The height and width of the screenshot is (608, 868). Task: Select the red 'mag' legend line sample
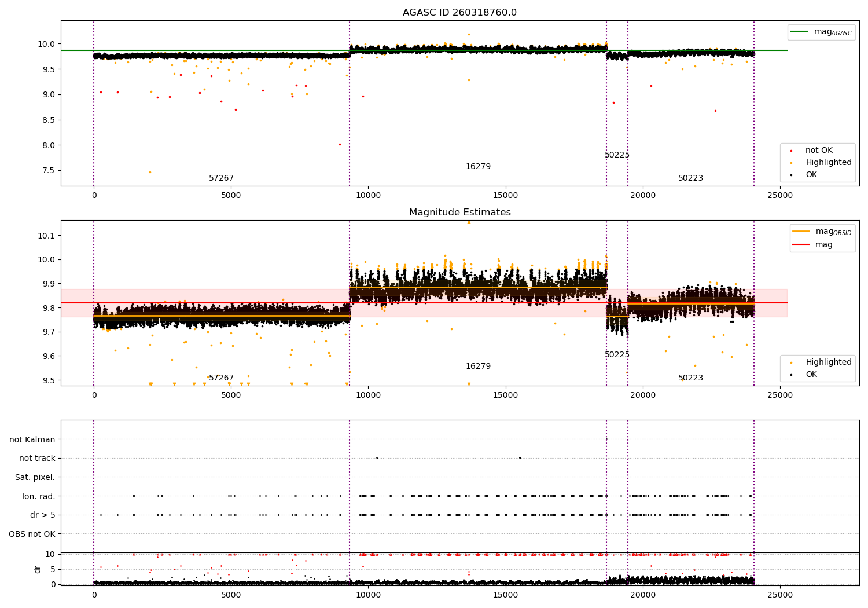tap(801, 245)
